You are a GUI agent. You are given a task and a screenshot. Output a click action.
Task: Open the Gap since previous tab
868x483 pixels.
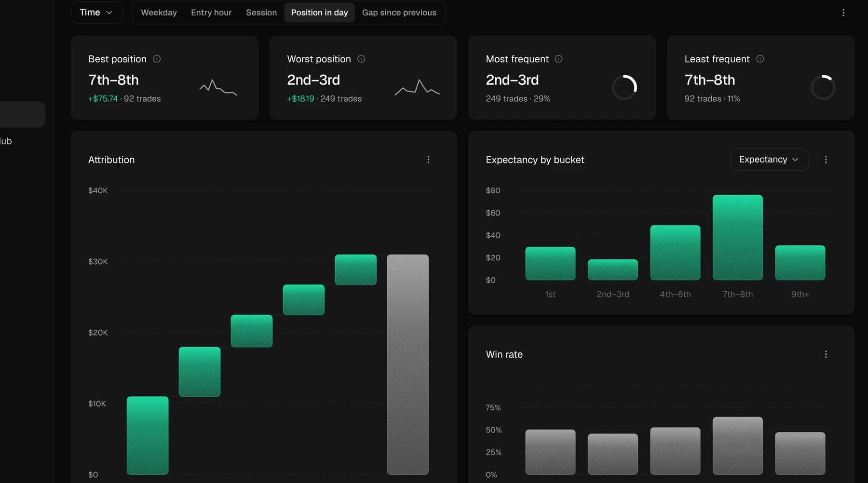399,13
